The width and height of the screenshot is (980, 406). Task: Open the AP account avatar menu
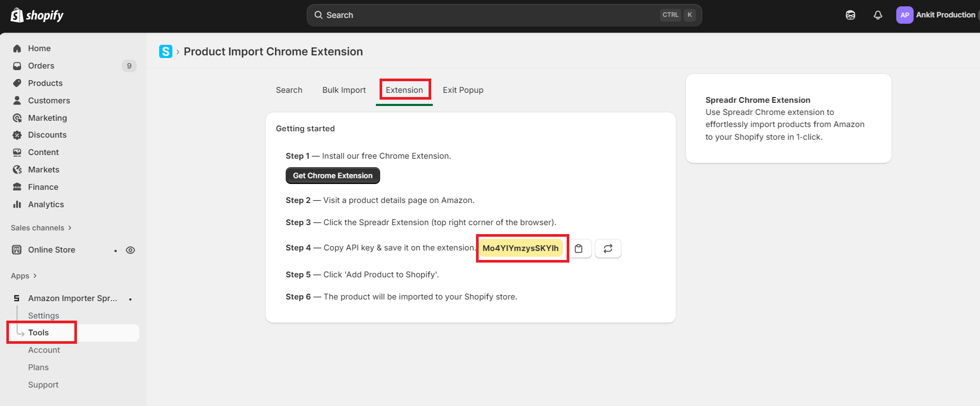(x=905, y=15)
